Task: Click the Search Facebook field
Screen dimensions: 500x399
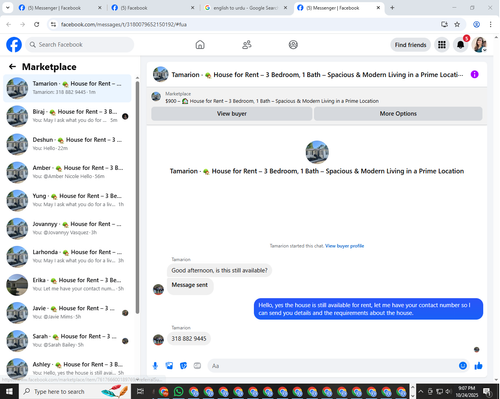Action: pos(80,45)
